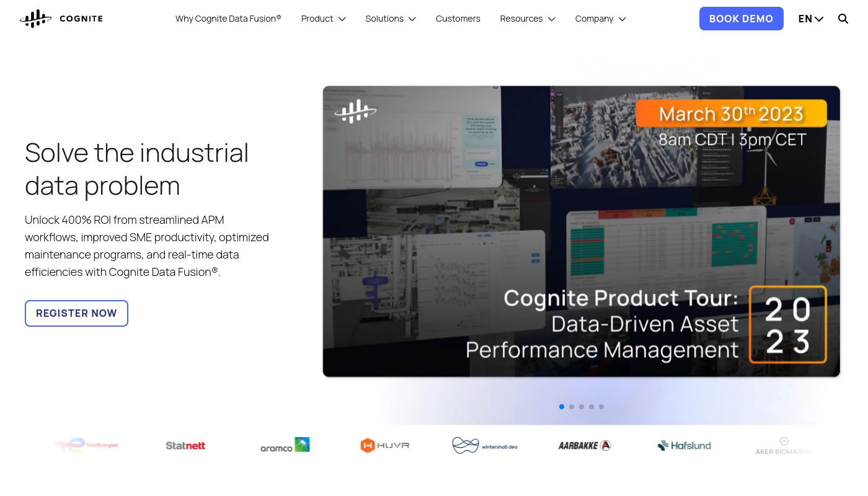Open the search magnifier icon
This screenshot has width=868, height=496.
point(843,19)
